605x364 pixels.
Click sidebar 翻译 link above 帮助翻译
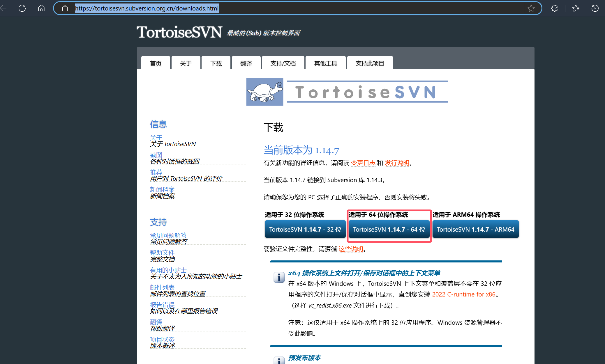tap(156, 322)
